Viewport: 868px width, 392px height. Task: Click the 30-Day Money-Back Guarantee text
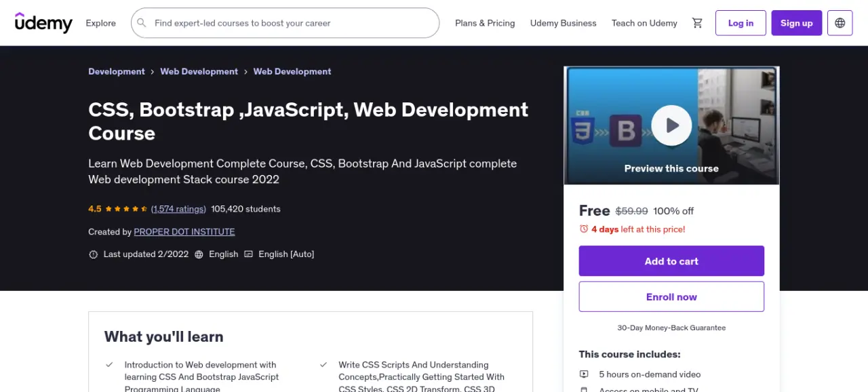point(671,328)
